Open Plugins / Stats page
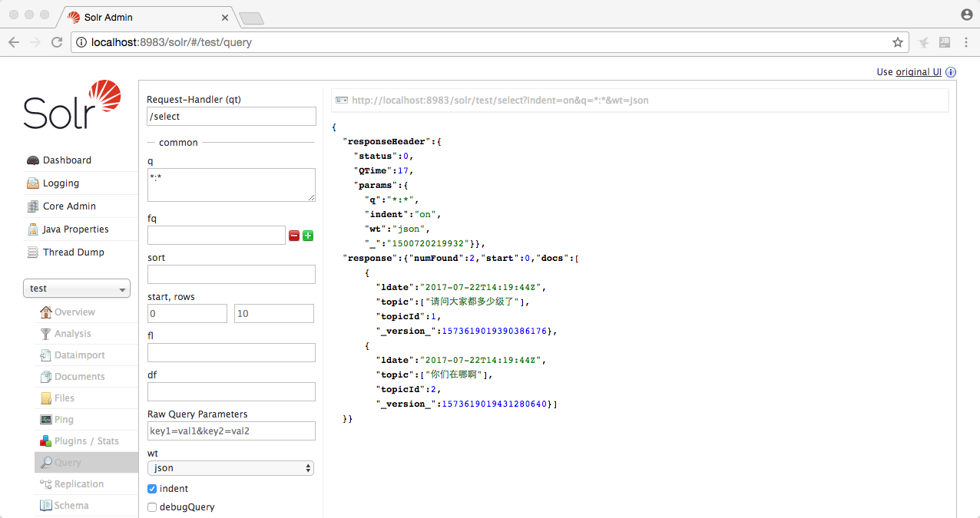 pyautogui.click(x=87, y=441)
